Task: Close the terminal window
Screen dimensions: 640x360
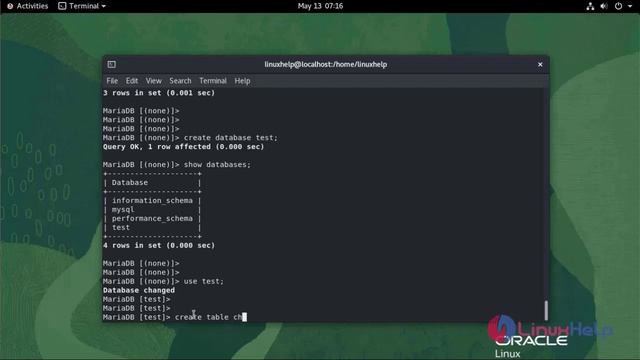Action: pos(540,64)
